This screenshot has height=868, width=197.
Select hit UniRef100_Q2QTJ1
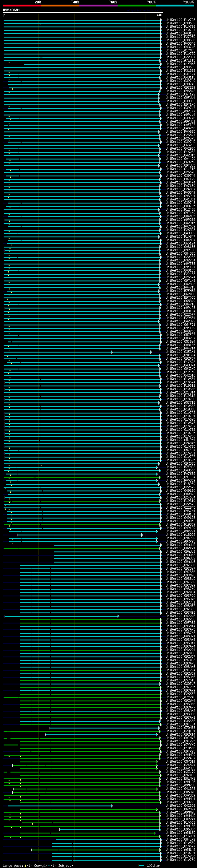click(180, 731)
